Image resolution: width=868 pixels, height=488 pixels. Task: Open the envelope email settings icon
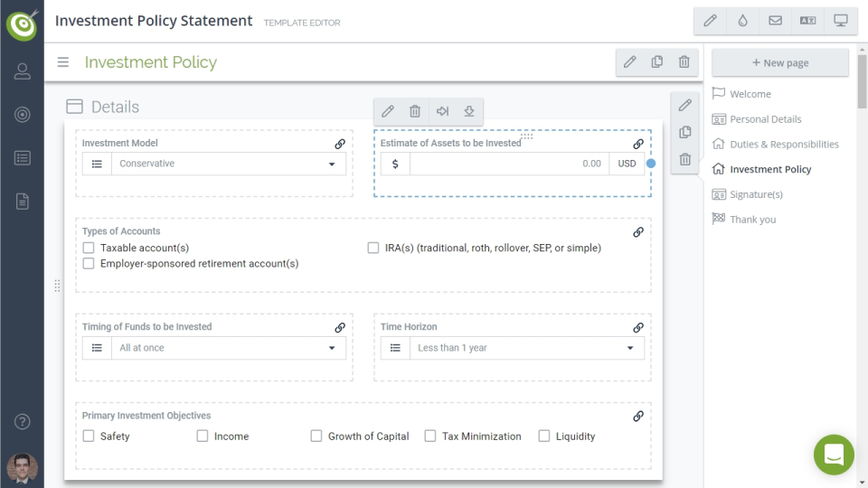pyautogui.click(x=776, y=21)
